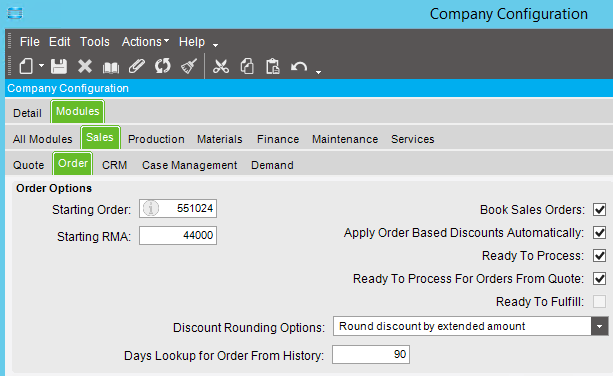Open the Actions menu
The height and width of the screenshot is (376, 613).
(x=145, y=41)
